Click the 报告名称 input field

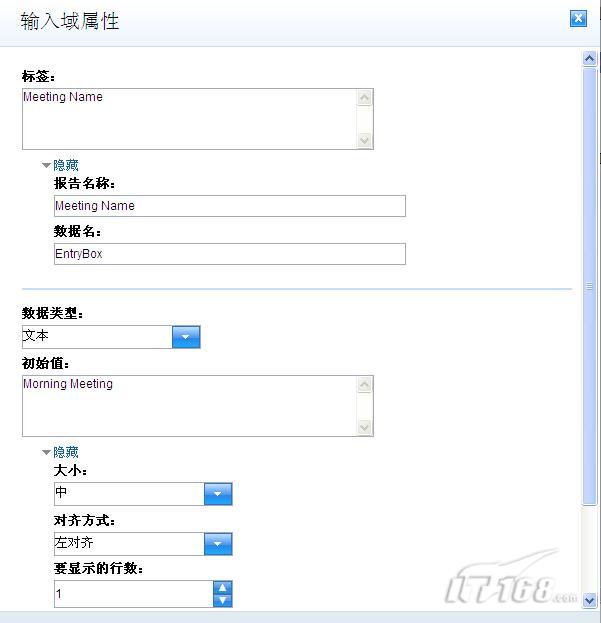[x=230, y=206]
